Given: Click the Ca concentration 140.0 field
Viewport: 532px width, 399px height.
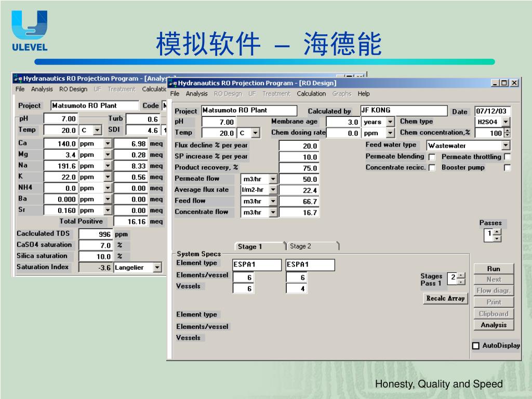Looking at the screenshot, I should 61,144.
